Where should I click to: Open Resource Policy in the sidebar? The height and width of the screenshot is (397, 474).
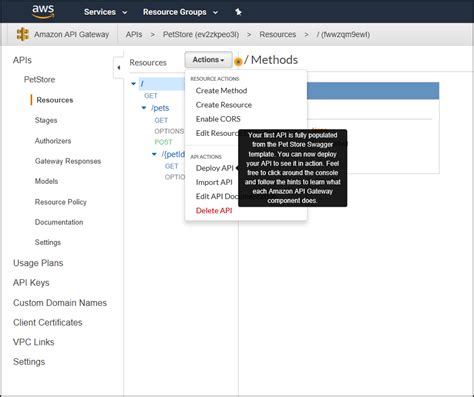[61, 202]
